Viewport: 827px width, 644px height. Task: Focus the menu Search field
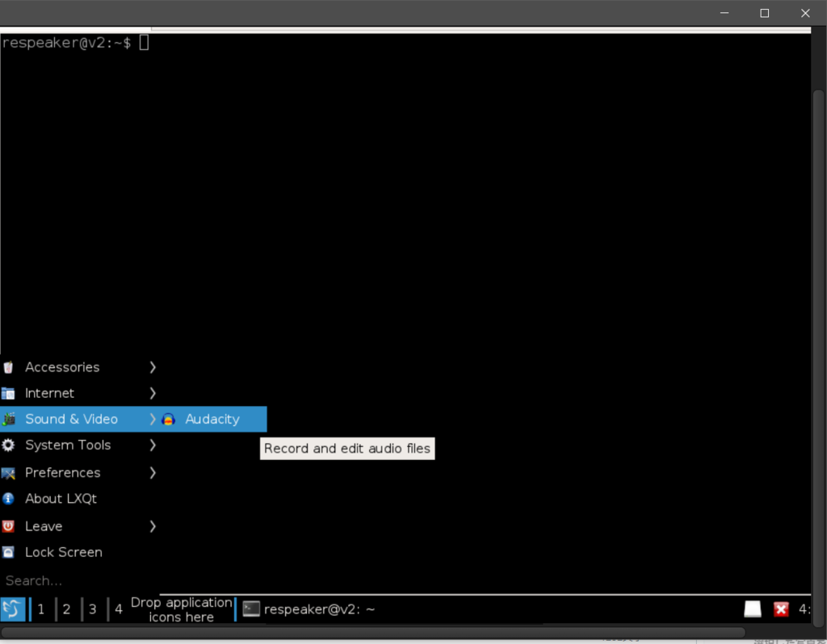coord(79,580)
